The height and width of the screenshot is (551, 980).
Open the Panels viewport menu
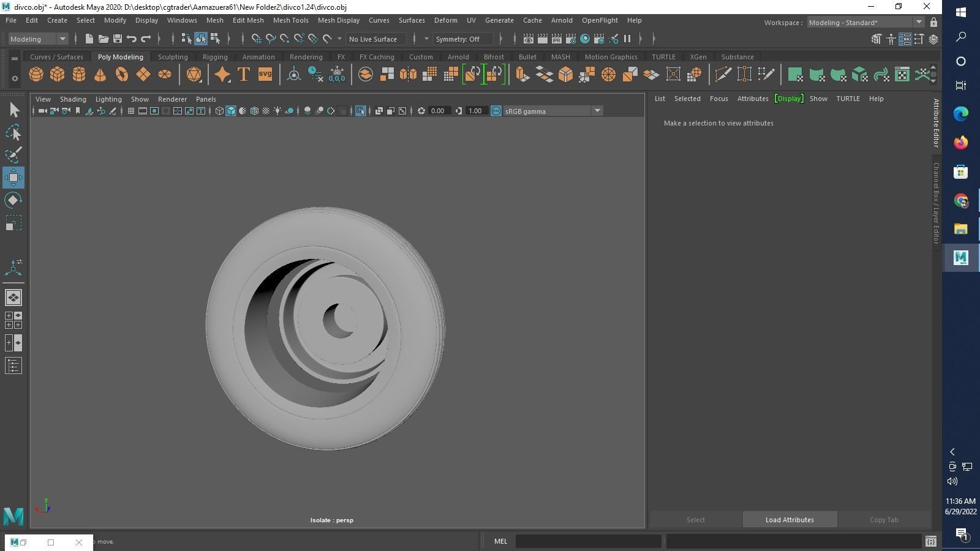point(206,99)
